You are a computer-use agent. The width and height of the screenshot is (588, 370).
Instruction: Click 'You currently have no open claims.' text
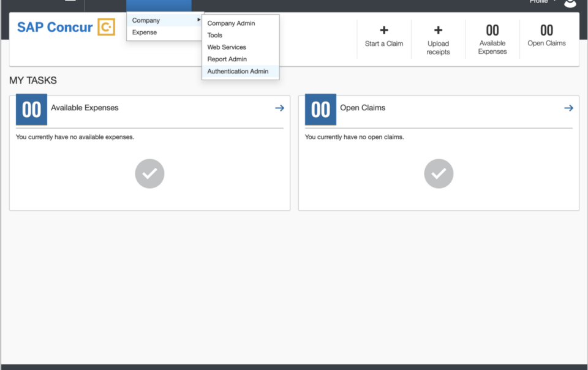(355, 137)
